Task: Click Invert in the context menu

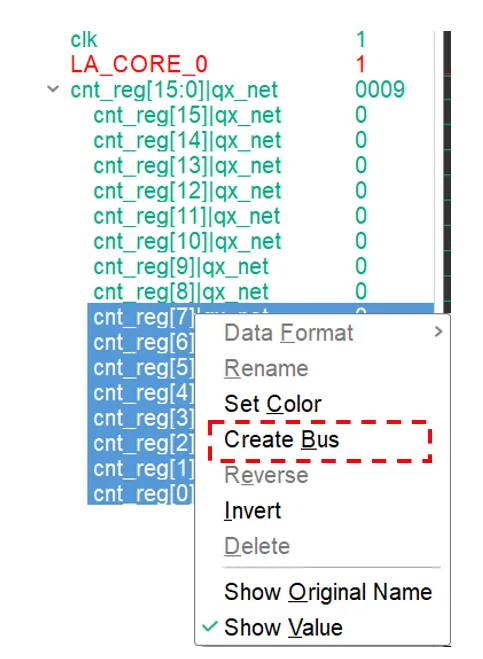Action: [252, 511]
